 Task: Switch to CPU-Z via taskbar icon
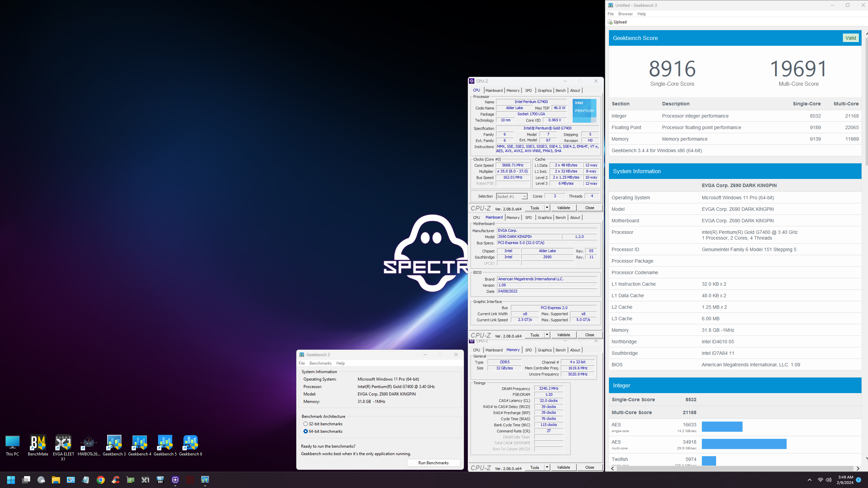[175, 480]
